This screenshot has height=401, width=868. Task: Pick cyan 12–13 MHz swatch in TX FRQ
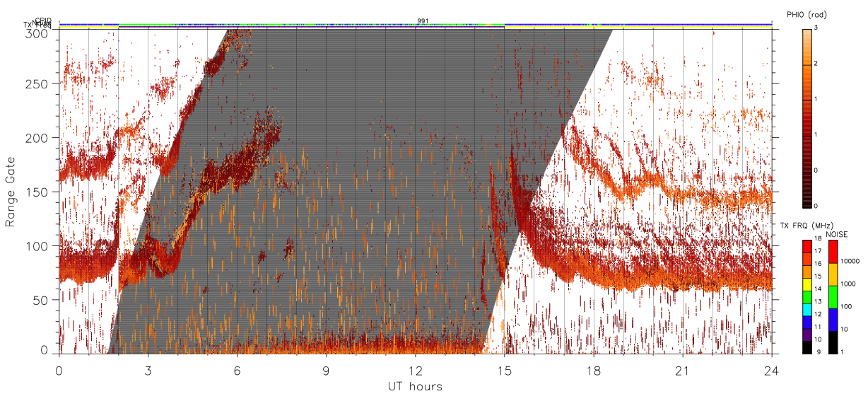pos(807,310)
